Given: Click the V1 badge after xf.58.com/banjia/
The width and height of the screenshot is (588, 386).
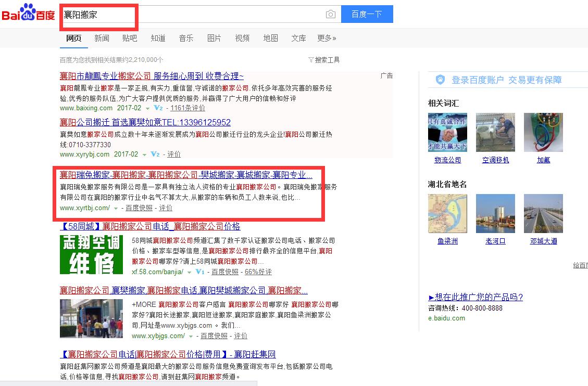Looking at the screenshot, I should [x=200, y=272].
